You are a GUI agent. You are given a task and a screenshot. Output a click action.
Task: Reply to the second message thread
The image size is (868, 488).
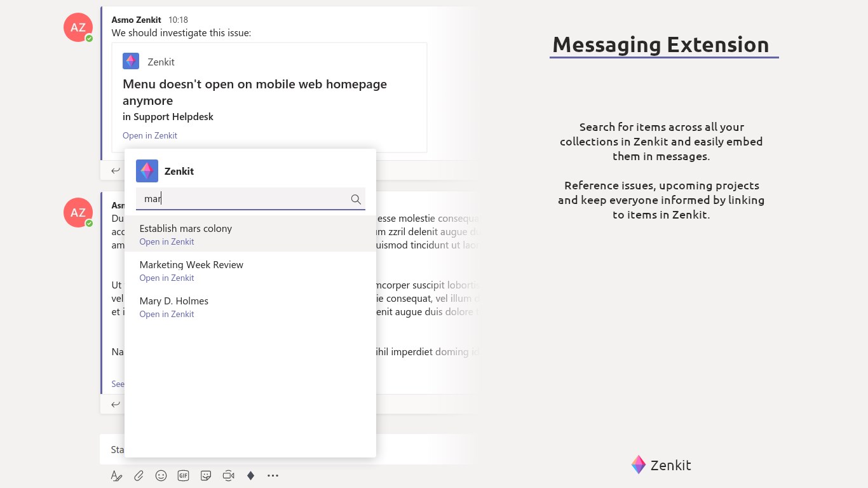pos(116,404)
